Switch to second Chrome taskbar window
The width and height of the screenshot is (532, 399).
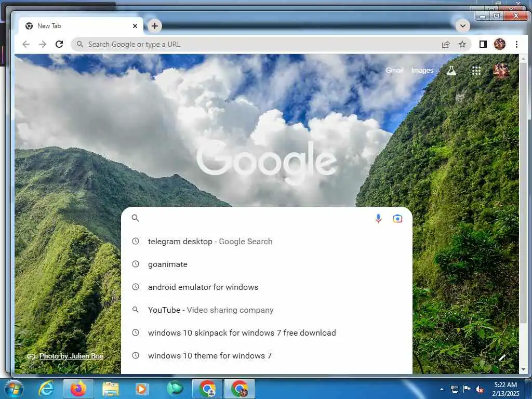pos(240,389)
